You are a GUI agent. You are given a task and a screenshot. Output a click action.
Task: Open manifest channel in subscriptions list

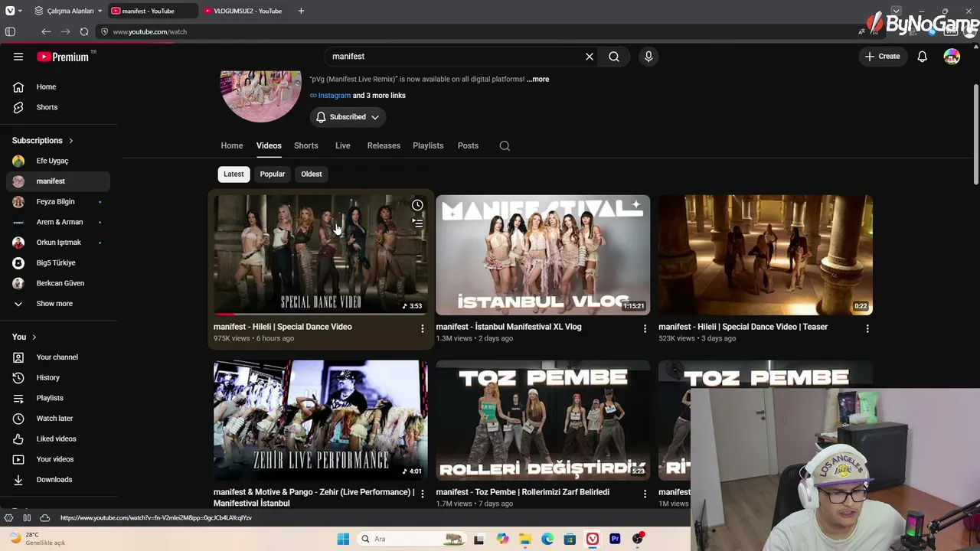[58, 181]
